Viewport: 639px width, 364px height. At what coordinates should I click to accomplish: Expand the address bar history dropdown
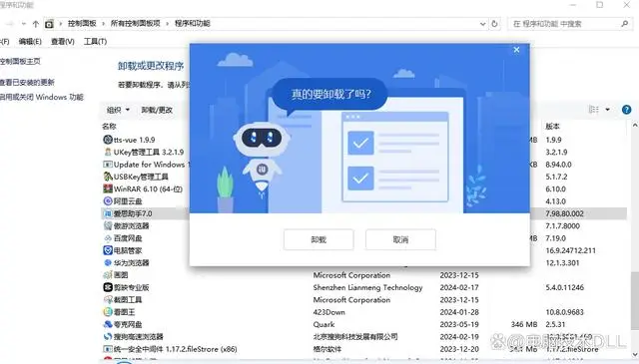pos(483,24)
